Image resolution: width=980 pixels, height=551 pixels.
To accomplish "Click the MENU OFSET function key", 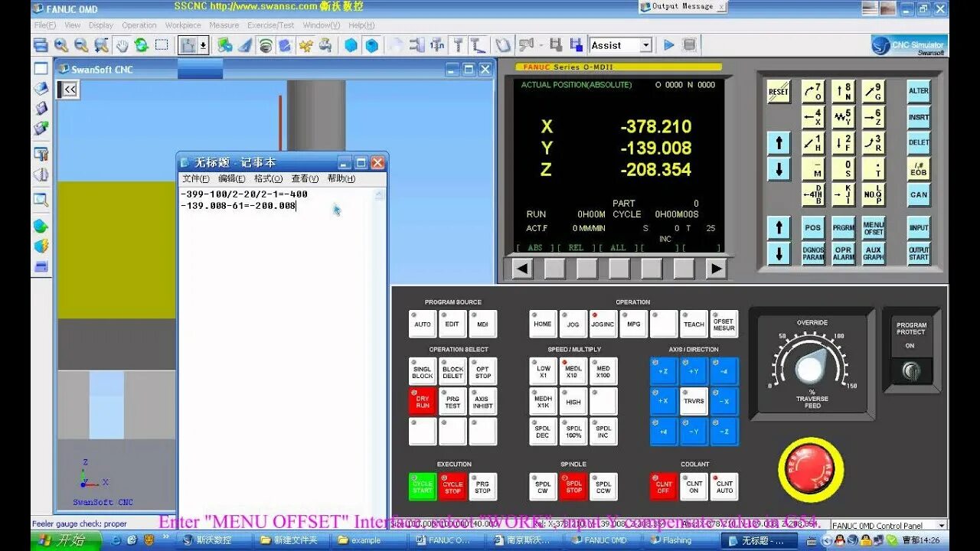I will pos(873,227).
